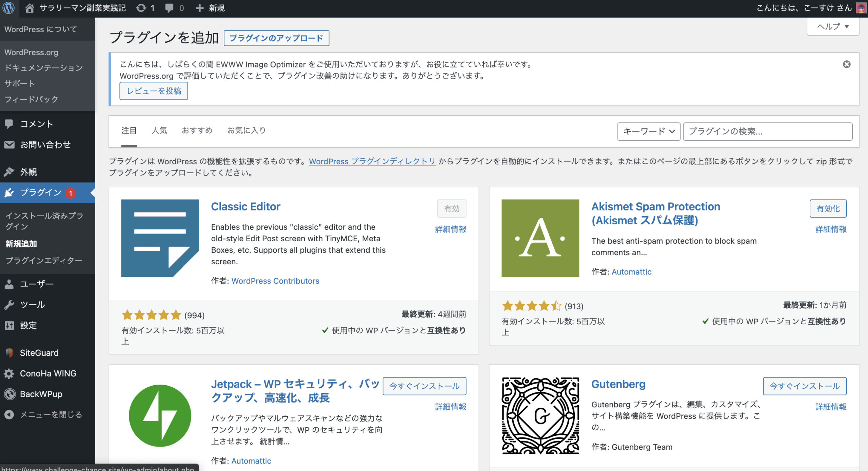868x471 pixels.
Task: Click the updates refresh icon
Action: (x=141, y=8)
